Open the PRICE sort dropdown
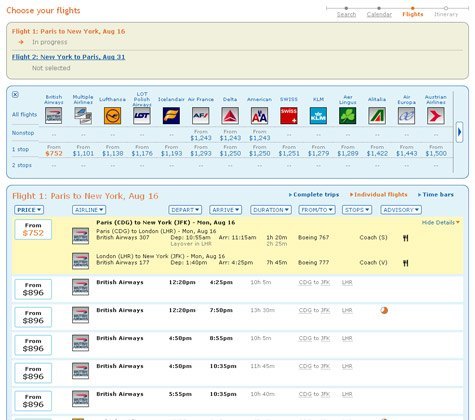 [x=29, y=210]
